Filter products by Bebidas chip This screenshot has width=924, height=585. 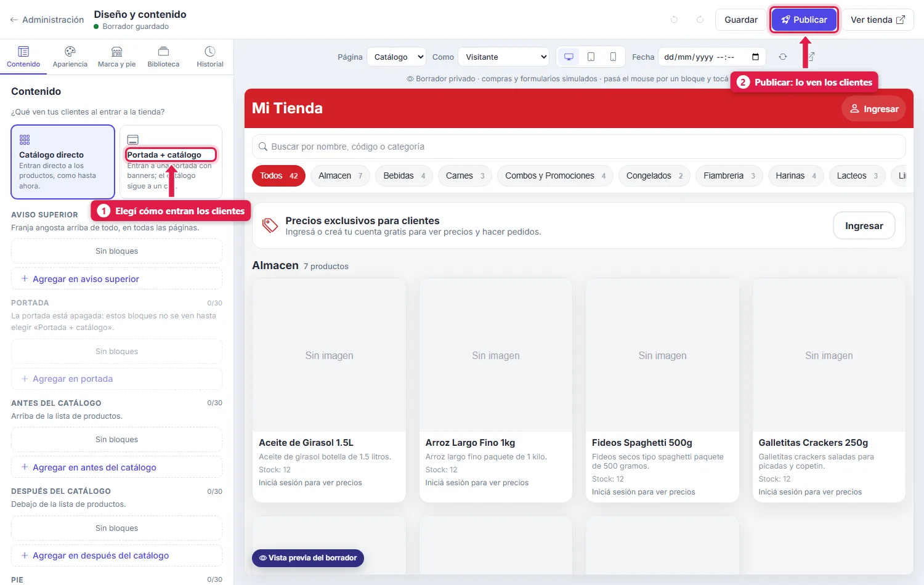pyautogui.click(x=404, y=175)
